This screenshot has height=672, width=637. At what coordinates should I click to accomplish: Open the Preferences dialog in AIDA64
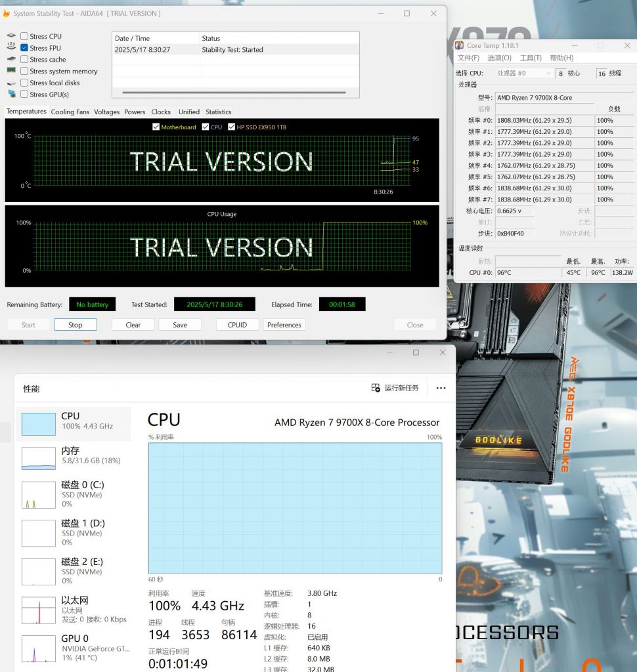point(284,325)
